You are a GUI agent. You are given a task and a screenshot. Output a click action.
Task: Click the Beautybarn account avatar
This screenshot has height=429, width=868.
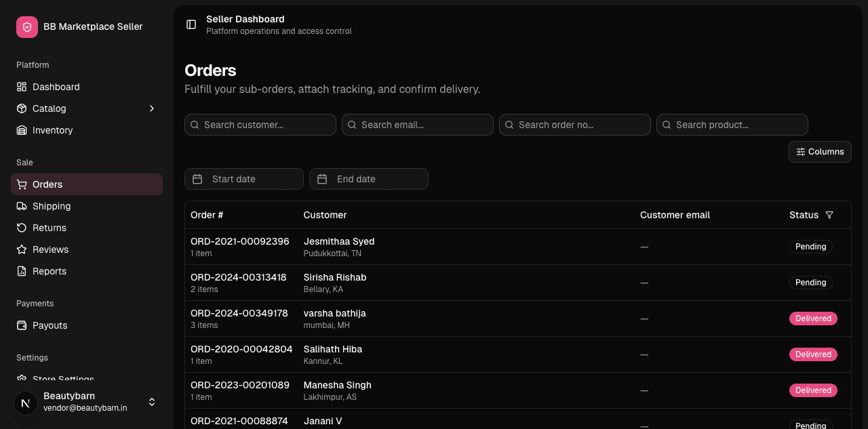click(26, 403)
